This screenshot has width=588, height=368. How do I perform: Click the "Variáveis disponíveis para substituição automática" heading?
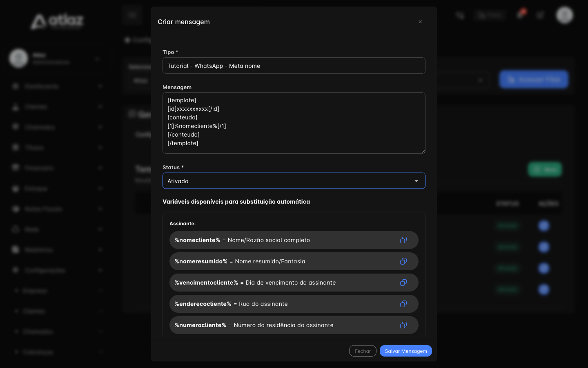tap(236, 202)
